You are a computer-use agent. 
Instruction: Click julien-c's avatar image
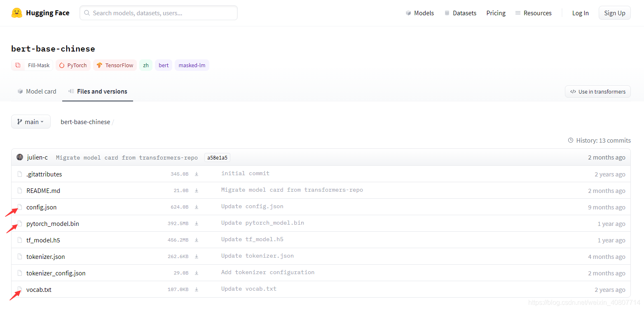click(20, 157)
